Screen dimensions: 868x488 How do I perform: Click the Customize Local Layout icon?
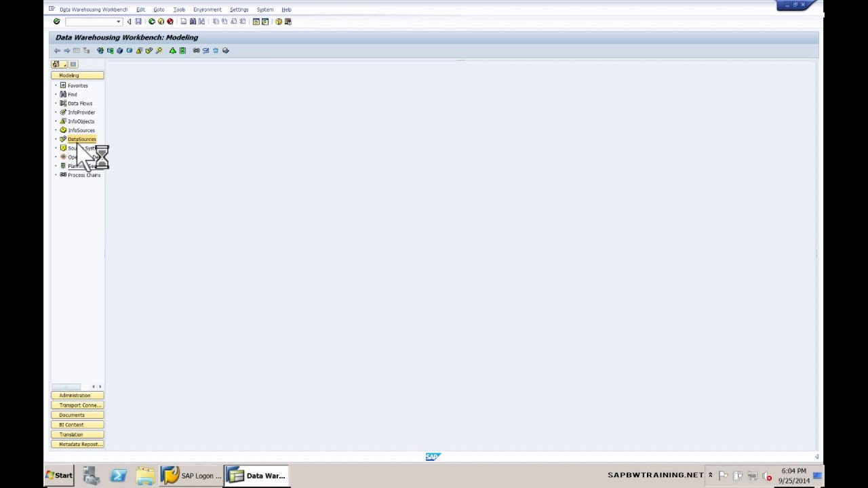coord(288,22)
